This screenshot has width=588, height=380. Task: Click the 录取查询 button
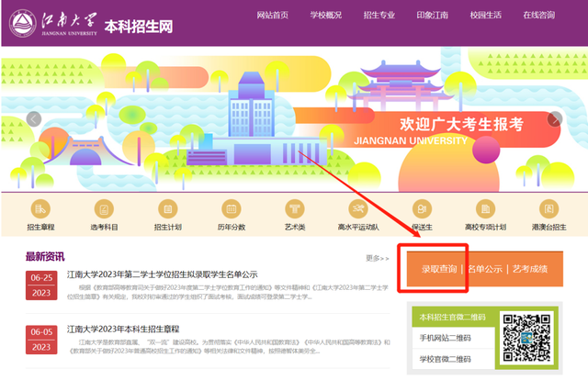point(439,269)
